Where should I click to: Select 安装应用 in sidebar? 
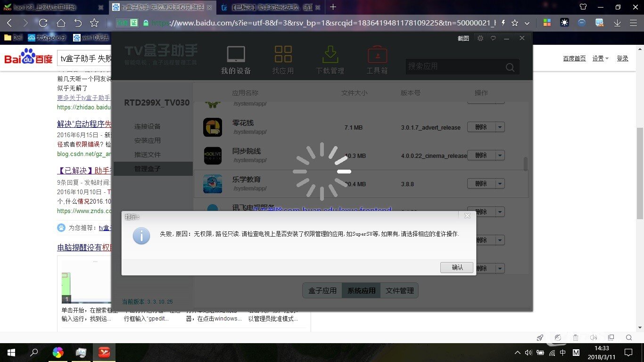pyautogui.click(x=148, y=140)
